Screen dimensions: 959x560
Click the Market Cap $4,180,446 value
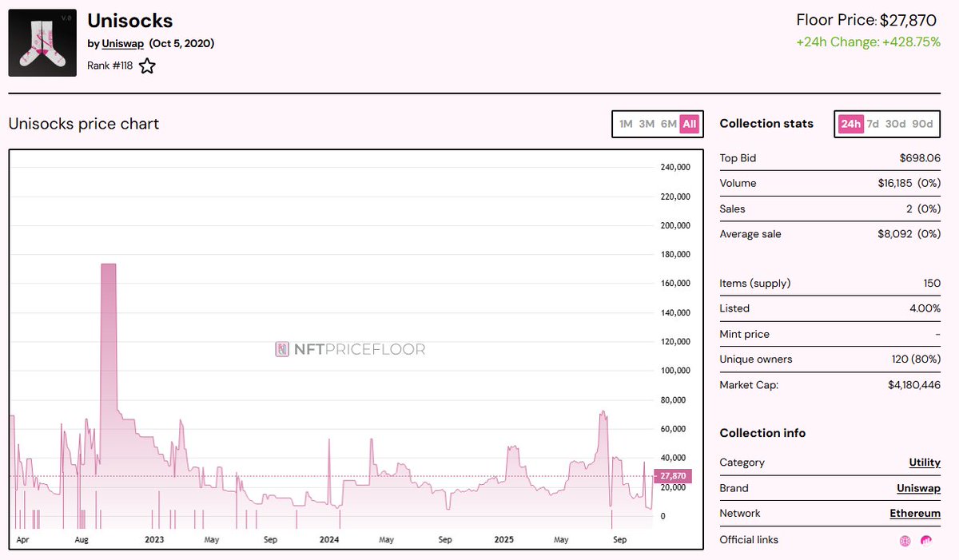click(914, 385)
